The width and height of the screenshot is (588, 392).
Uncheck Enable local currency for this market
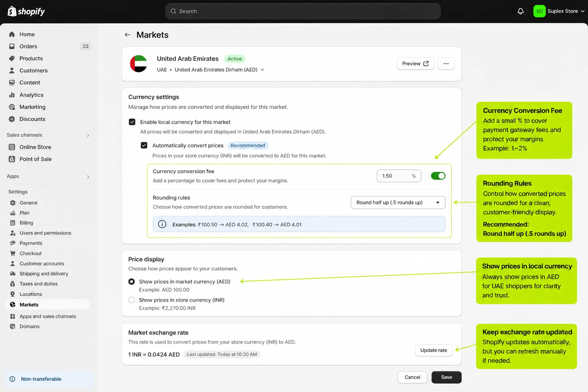click(x=132, y=122)
